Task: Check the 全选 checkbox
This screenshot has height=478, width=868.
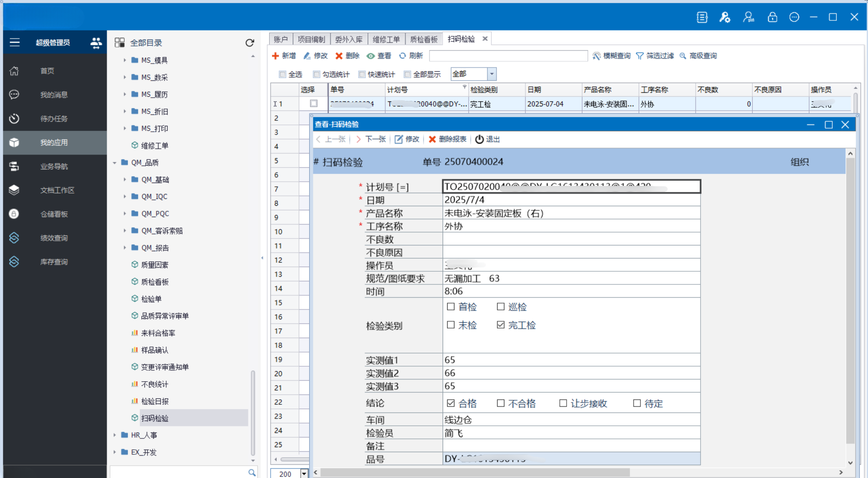Action: tap(283, 75)
